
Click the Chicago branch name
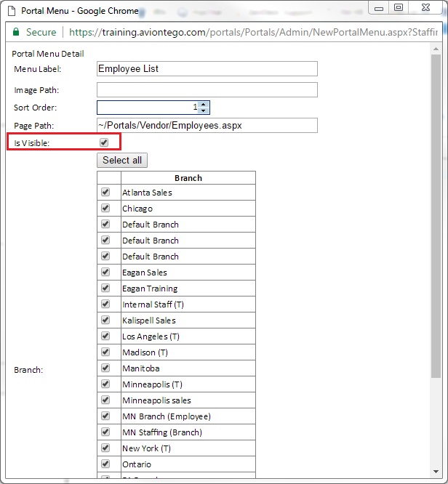(137, 209)
